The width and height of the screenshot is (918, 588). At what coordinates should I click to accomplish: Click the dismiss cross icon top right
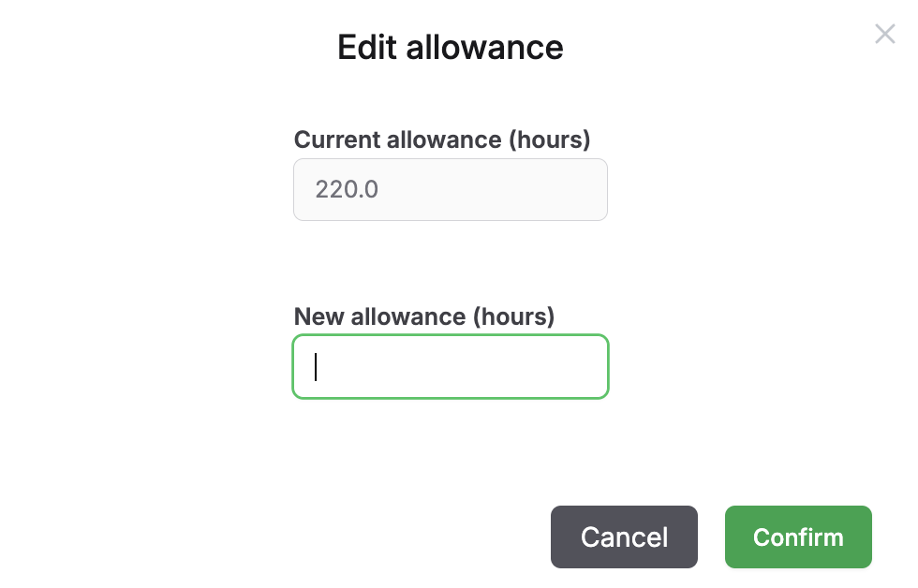[884, 34]
